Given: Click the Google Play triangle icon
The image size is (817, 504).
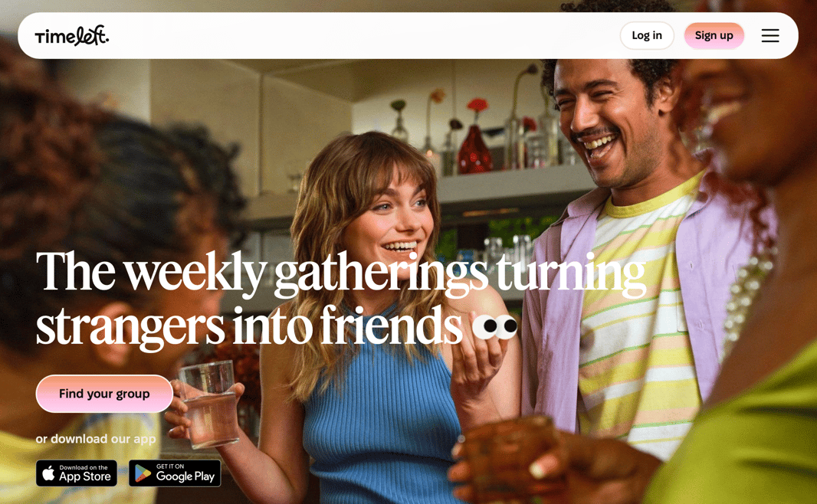Looking at the screenshot, I should coord(143,473).
